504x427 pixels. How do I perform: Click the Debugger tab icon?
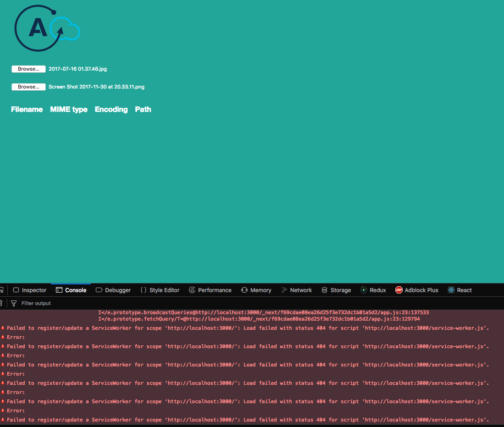pos(99,290)
